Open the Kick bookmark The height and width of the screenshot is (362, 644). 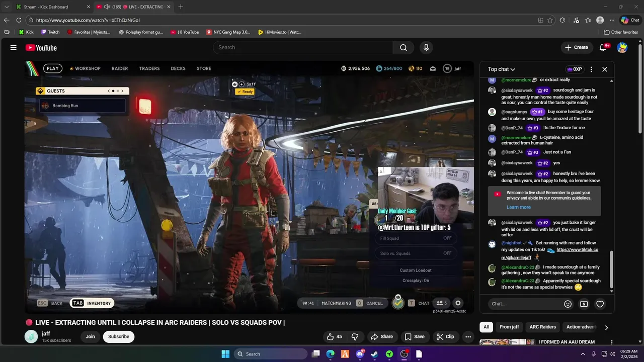click(26, 32)
